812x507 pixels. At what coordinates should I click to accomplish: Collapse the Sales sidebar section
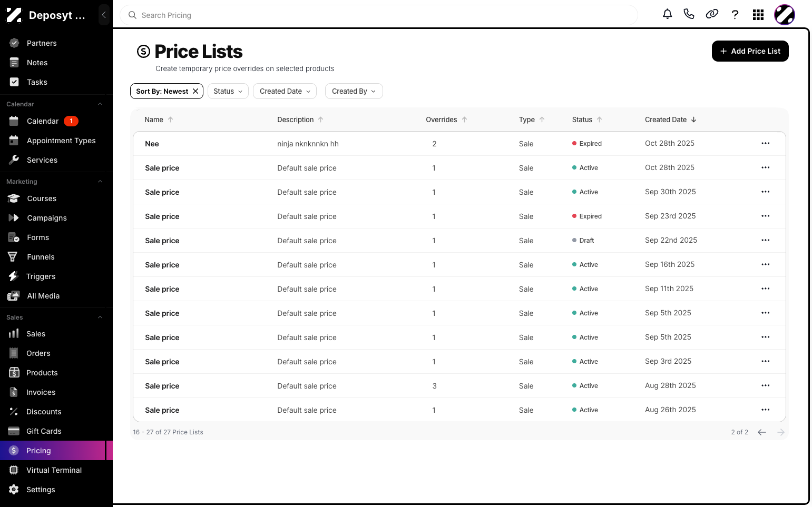(x=100, y=317)
